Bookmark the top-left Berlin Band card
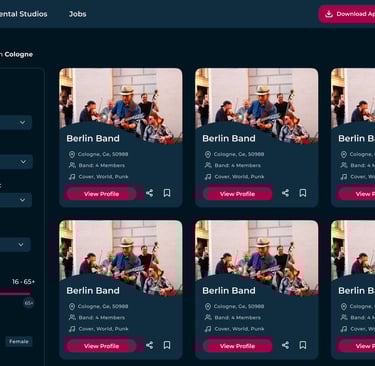The image size is (375, 366). [167, 193]
